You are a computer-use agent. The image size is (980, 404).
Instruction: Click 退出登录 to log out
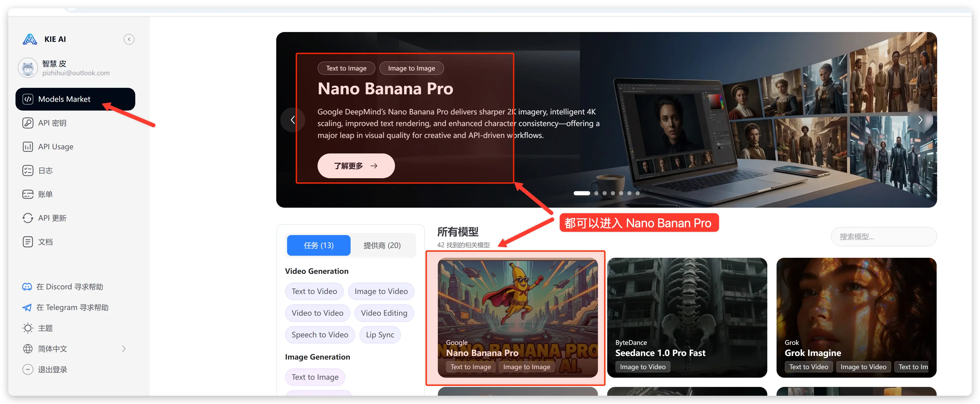point(52,369)
